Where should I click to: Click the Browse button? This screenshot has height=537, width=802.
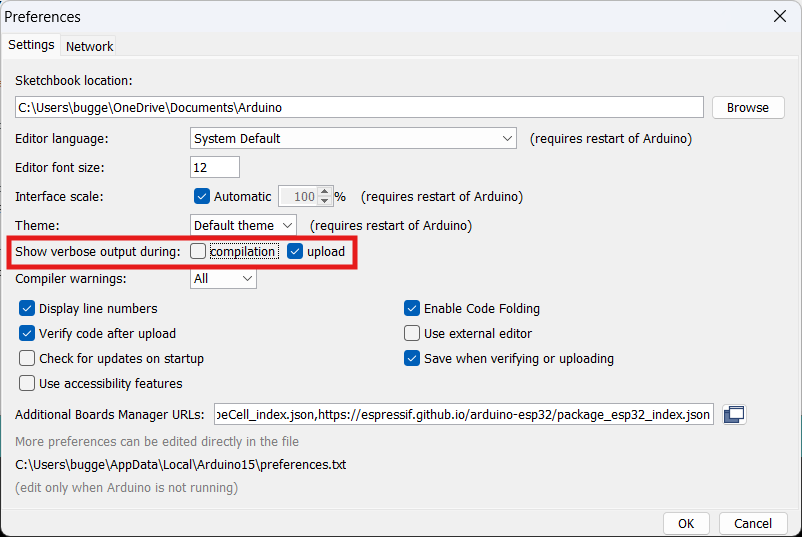click(748, 107)
